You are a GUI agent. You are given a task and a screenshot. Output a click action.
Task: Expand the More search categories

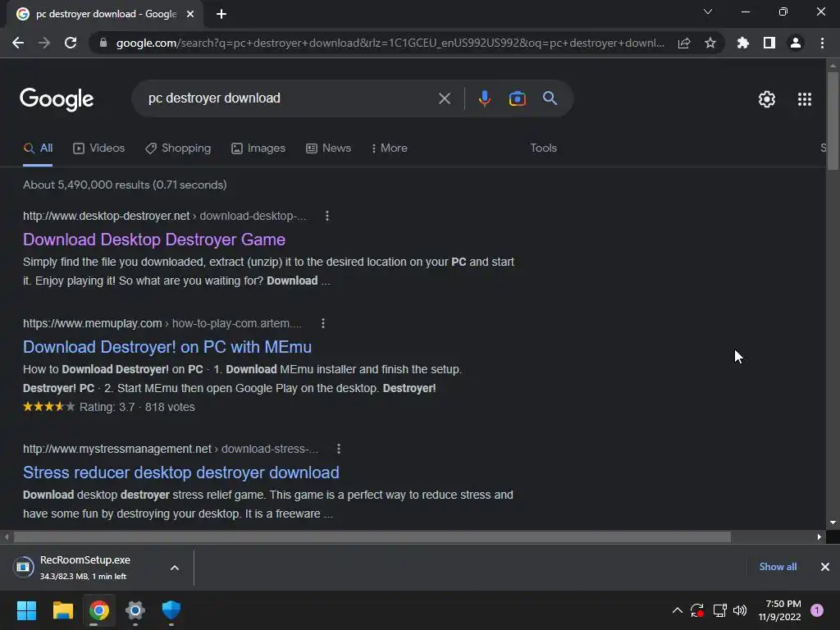point(390,148)
